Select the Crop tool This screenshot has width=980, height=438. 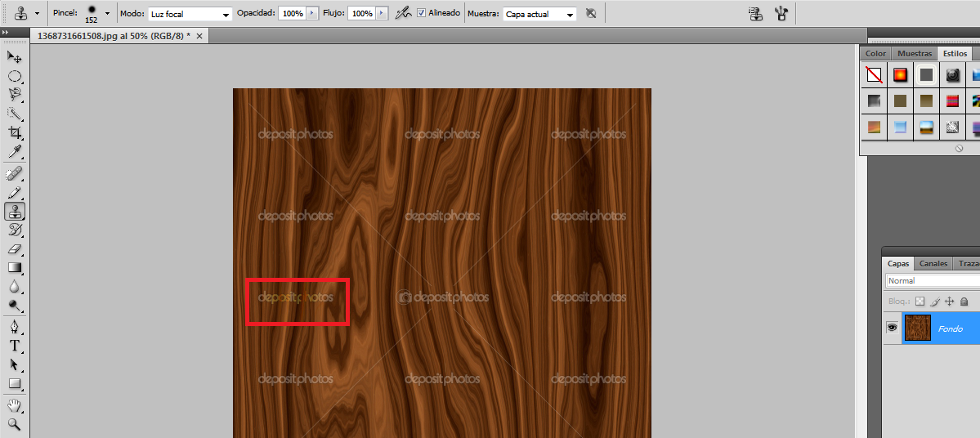[x=15, y=132]
